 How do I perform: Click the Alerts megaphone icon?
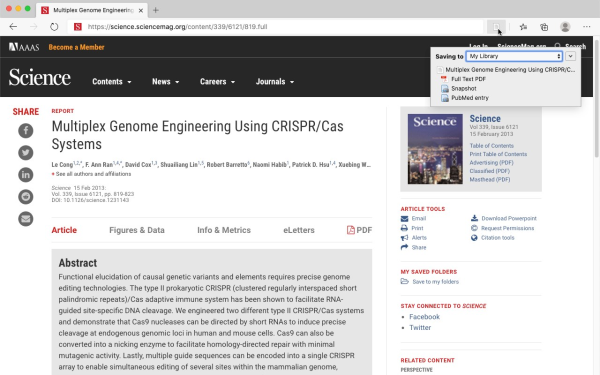tap(404, 238)
